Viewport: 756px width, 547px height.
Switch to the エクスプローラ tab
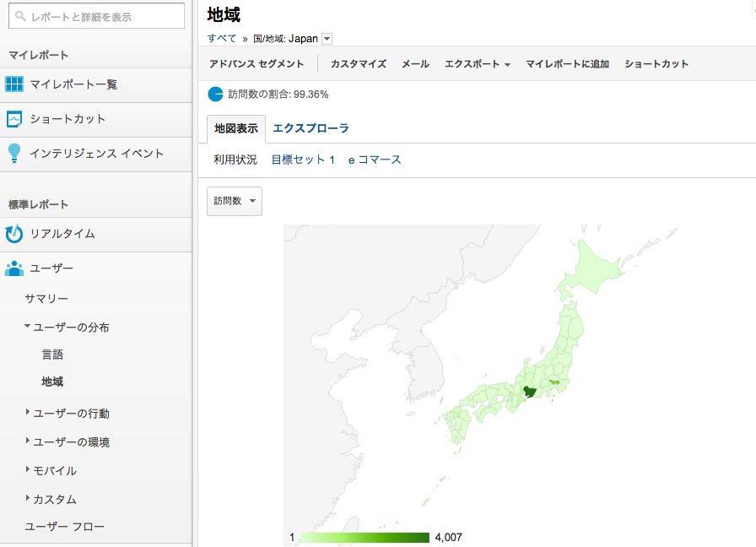[310, 128]
